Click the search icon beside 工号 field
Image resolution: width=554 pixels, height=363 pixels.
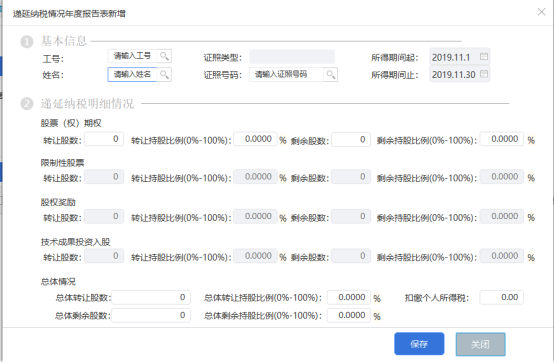164,56
